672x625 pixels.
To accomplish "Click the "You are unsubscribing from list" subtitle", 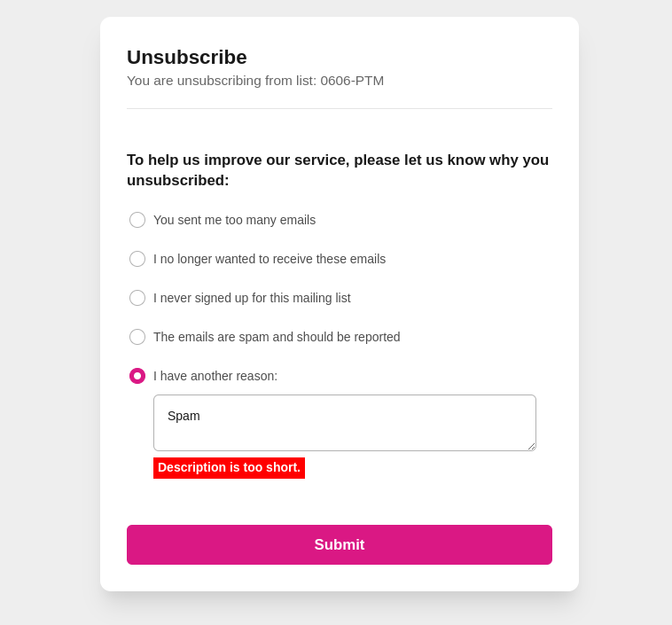I will click(x=222, y=81).
